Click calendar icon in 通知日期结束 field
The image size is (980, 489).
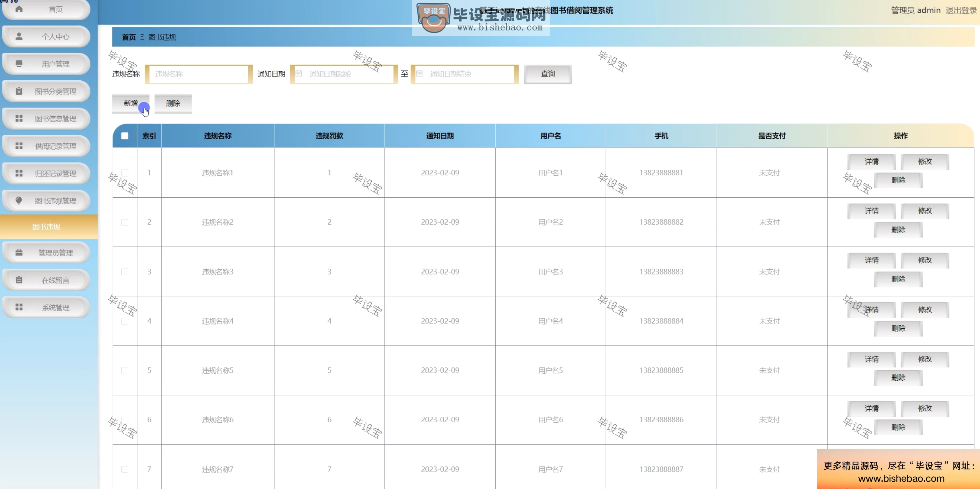pyautogui.click(x=420, y=74)
